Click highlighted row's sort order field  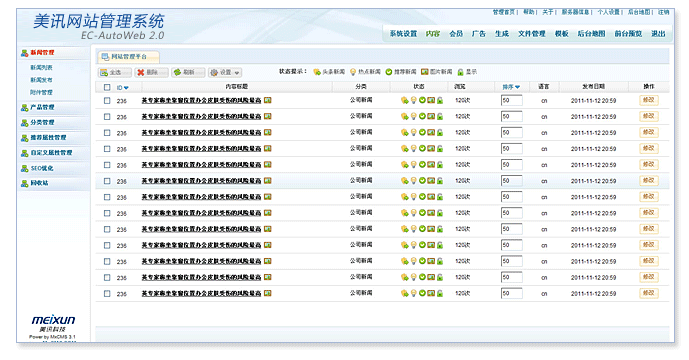click(511, 181)
